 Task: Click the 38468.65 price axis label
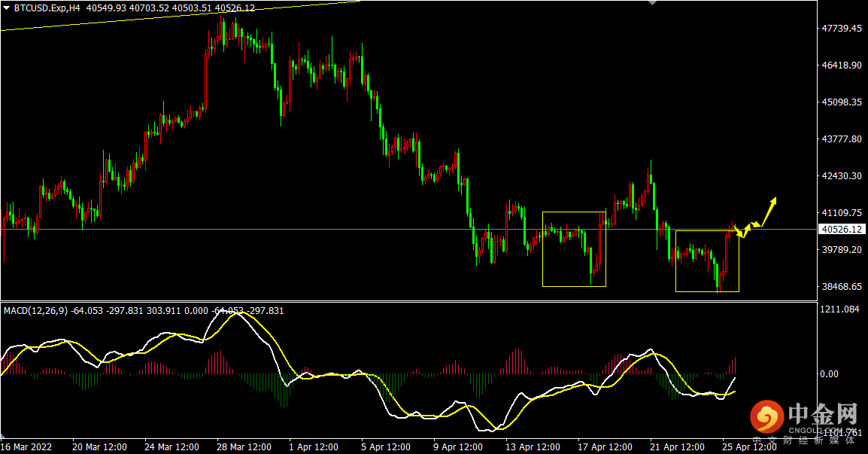click(842, 287)
